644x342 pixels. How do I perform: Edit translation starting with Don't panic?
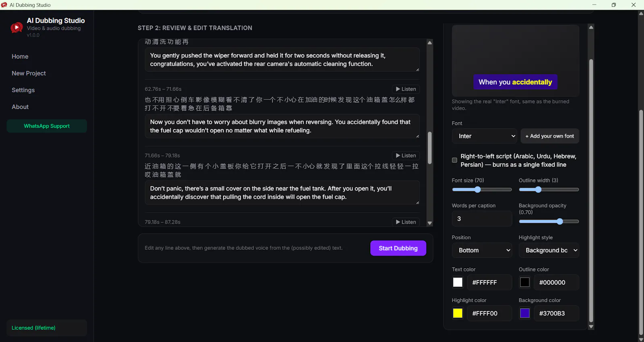[282, 193]
